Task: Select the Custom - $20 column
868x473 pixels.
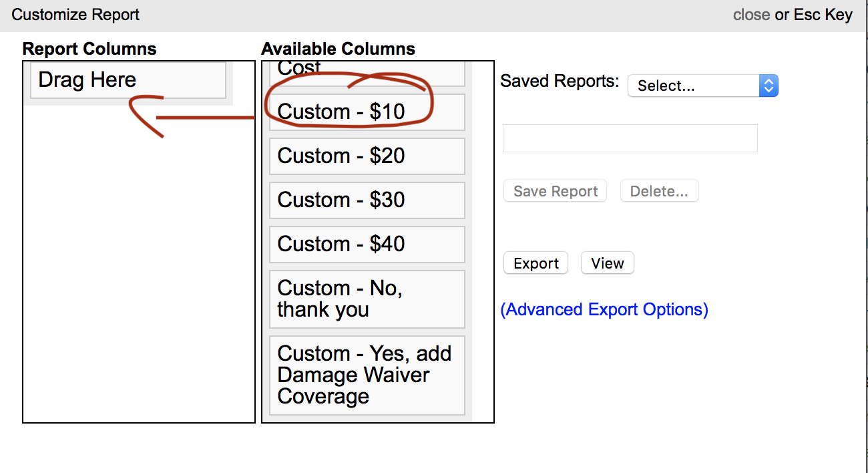Action: coord(367,156)
